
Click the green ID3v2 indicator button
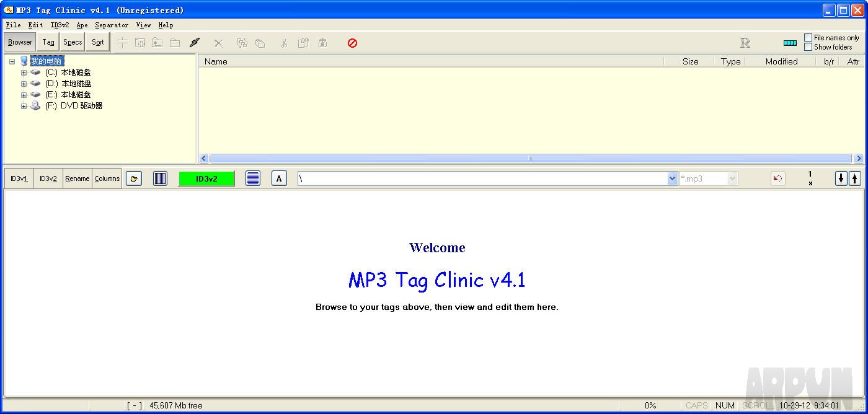[206, 178]
